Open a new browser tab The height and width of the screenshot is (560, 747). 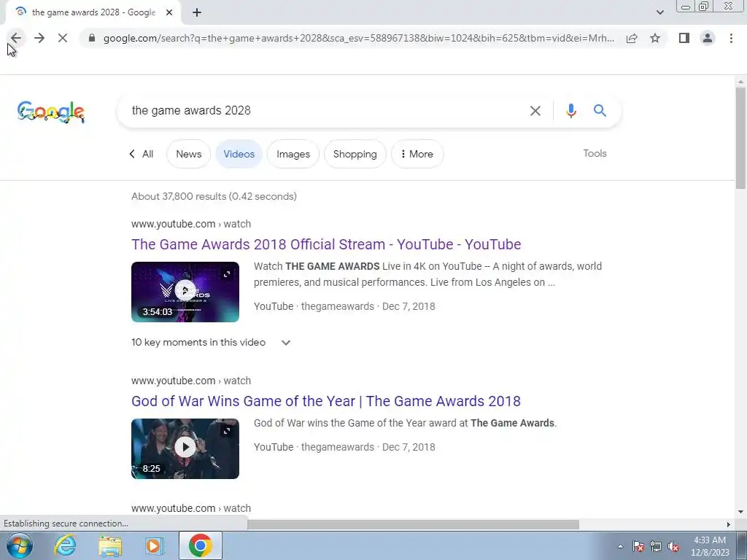point(197,12)
